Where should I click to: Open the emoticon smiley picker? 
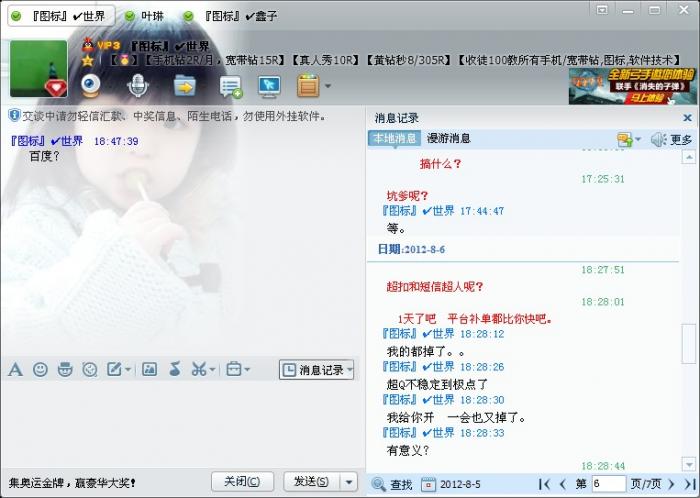40,369
